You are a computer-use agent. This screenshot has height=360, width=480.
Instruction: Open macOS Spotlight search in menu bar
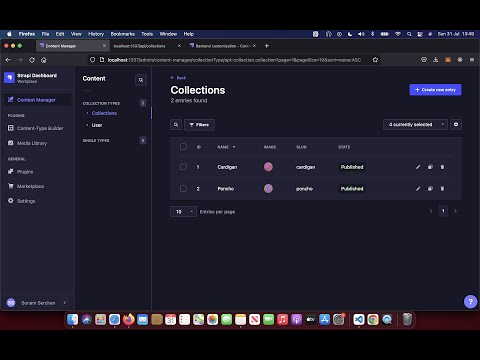(409, 34)
